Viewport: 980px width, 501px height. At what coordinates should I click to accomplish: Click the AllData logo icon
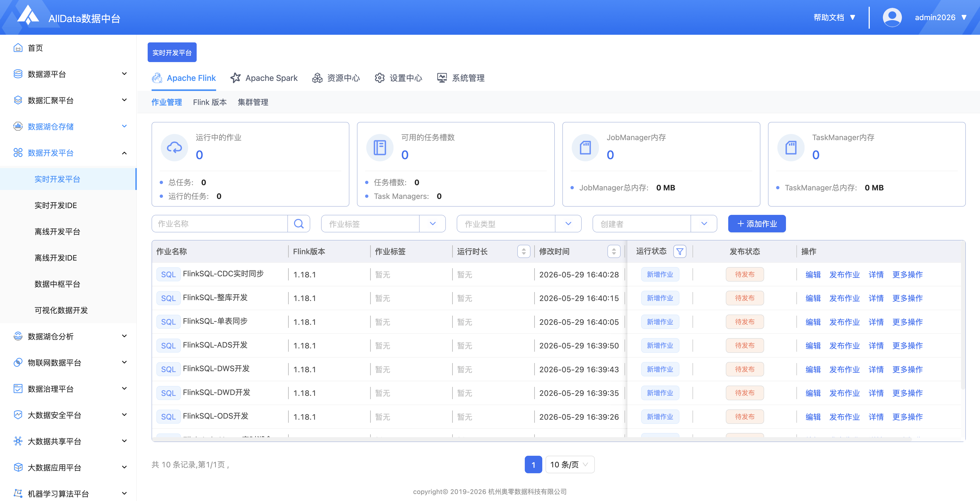pyautogui.click(x=28, y=16)
